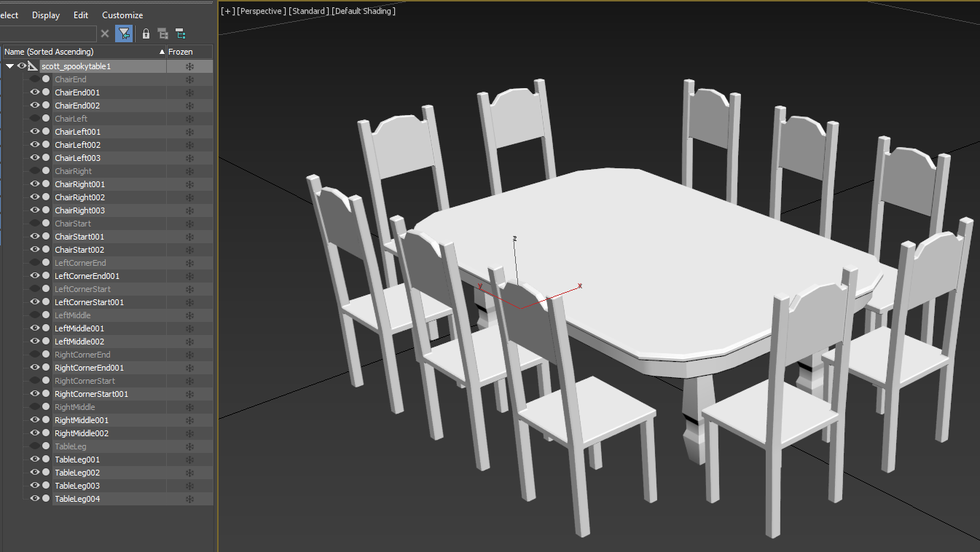Screen dimensions: 980x552
Task: Click the lock cell properties icon
Action: point(146,33)
